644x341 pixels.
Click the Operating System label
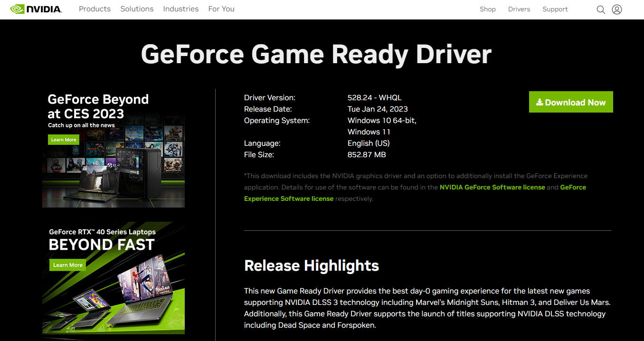(x=277, y=120)
